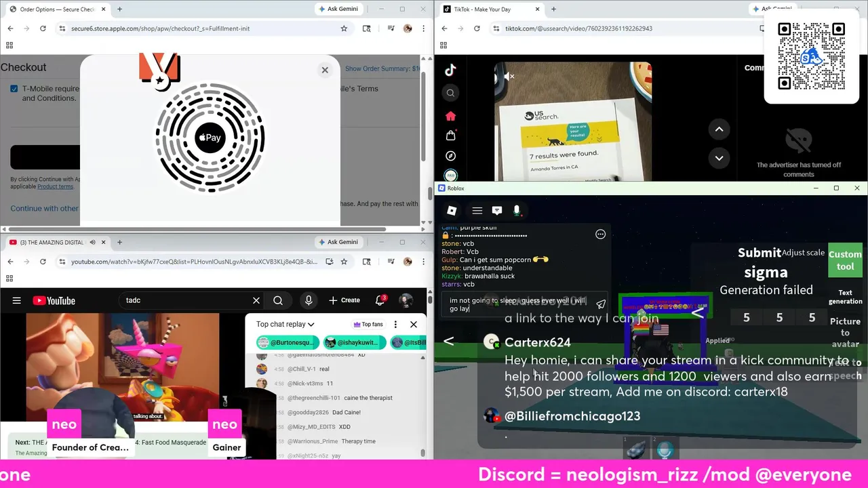Open the Product terms link
The width and height of the screenshot is (868, 488).
tap(55, 186)
